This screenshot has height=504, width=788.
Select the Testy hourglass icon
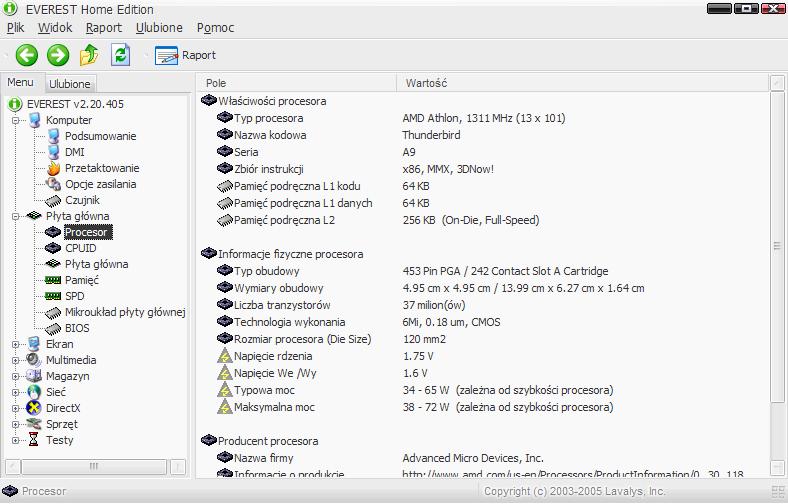pos(35,440)
